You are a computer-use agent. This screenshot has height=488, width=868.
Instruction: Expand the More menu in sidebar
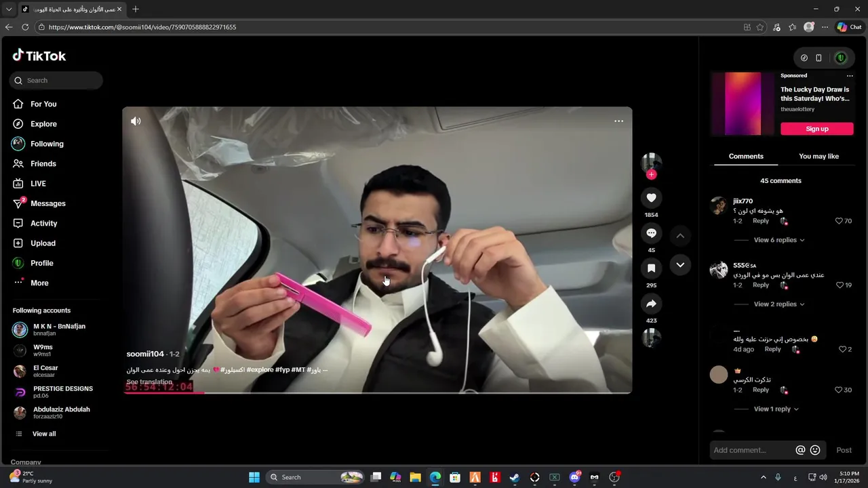point(39,283)
